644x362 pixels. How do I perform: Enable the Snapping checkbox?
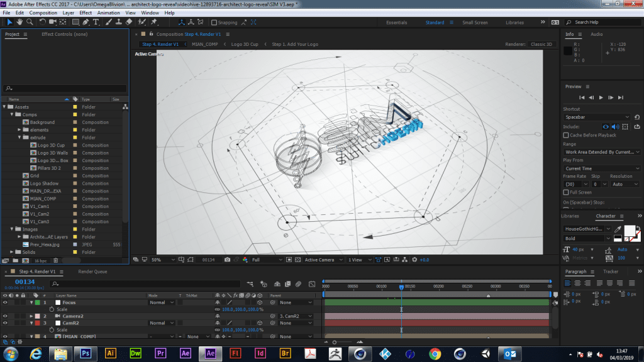(x=214, y=23)
